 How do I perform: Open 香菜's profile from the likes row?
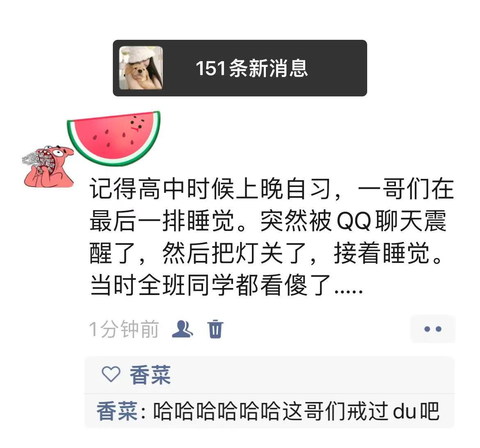150,375
